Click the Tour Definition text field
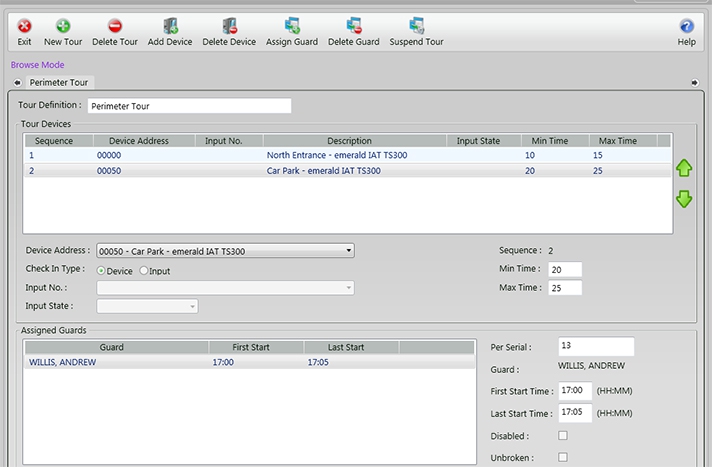 (x=189, y=106)
